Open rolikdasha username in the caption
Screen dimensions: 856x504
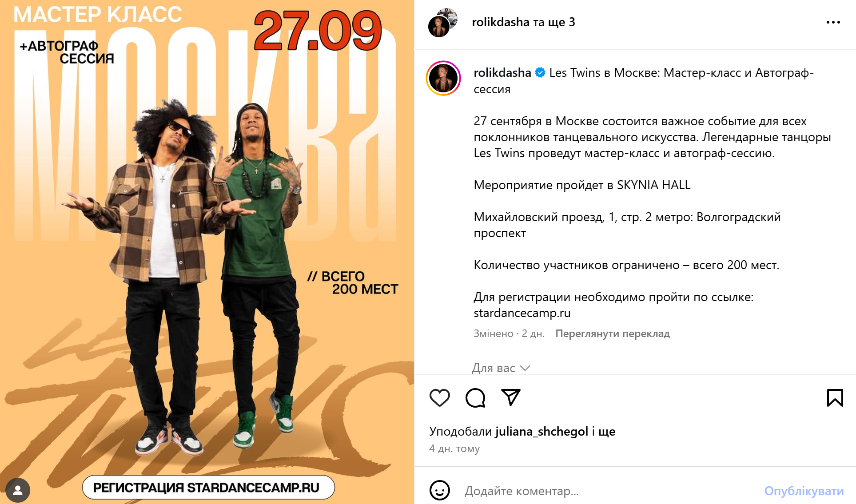click(502, 73)
